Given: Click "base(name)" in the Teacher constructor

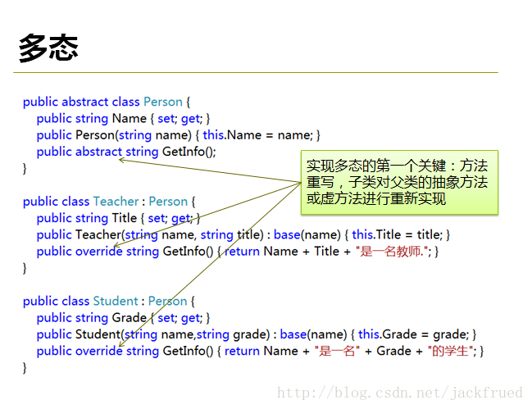Looking at the screenshot, I should 307,234.
